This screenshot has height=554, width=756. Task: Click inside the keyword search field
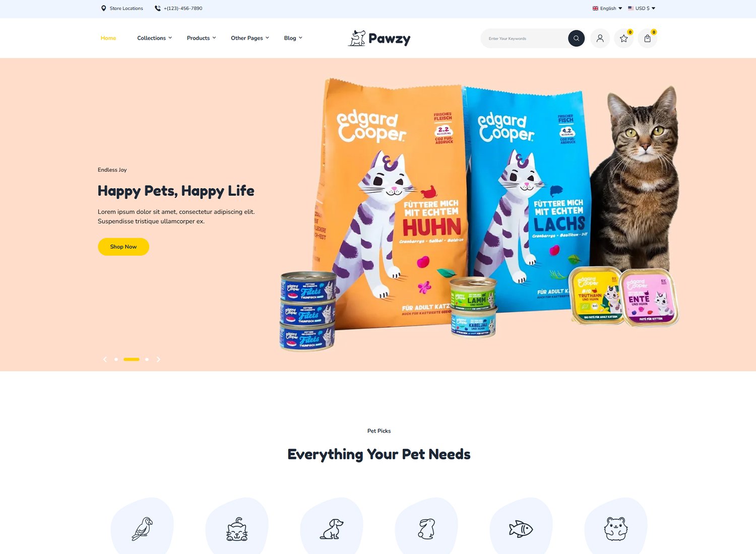point(524,38)
